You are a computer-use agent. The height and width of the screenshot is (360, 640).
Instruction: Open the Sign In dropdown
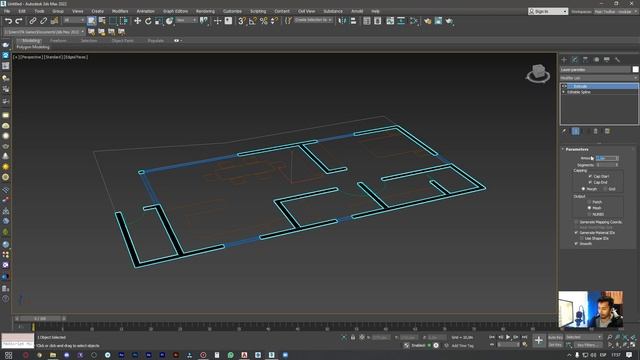click(548, 11)
